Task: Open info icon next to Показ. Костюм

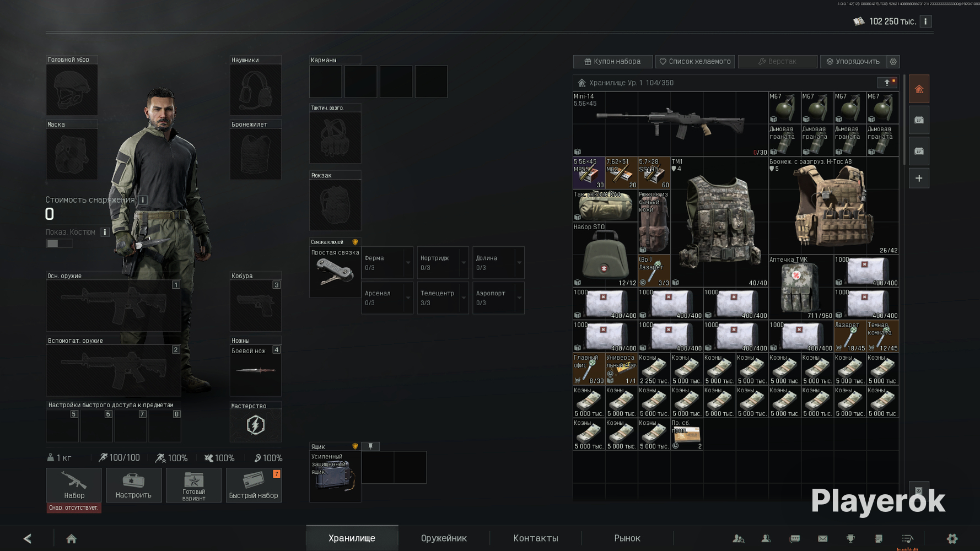Action: [105, 232]
